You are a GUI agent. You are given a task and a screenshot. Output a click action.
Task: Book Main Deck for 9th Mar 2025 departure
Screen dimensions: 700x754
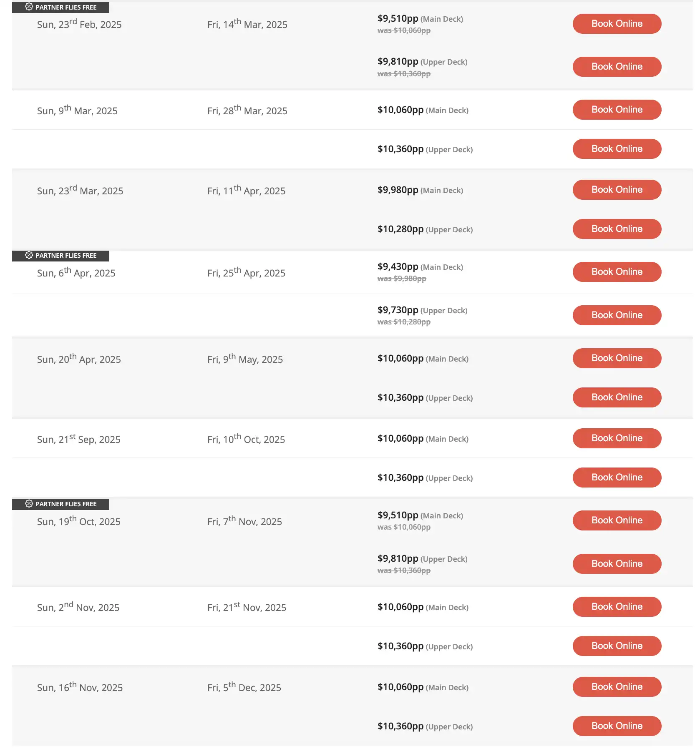click(x=617, y=110)
